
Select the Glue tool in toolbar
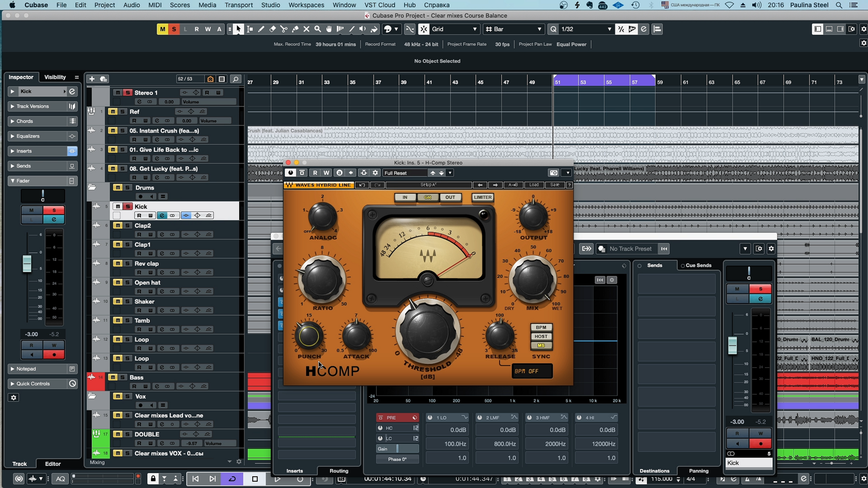295,29
